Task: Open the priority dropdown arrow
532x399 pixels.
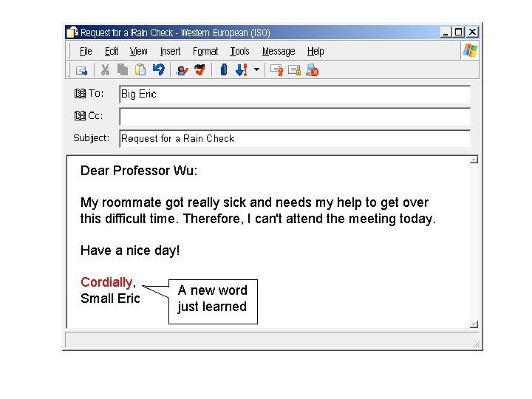Action: tap(256, 70)
